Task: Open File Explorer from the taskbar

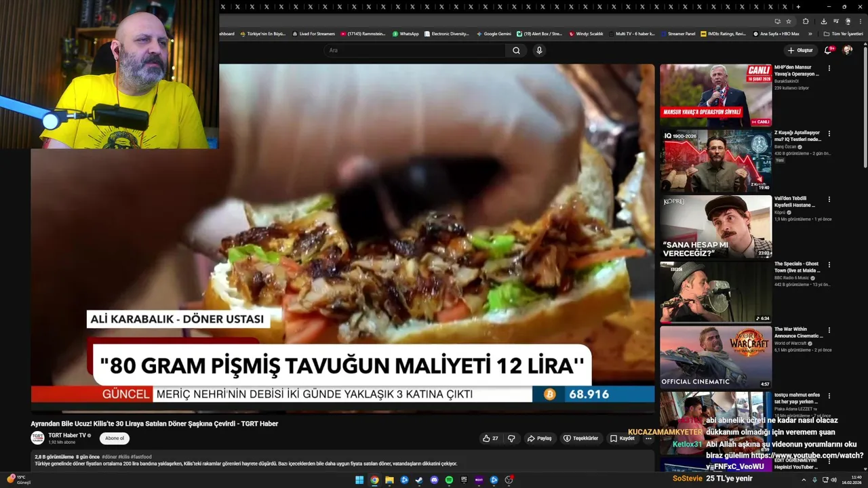Action: click(x=389, y=480)
